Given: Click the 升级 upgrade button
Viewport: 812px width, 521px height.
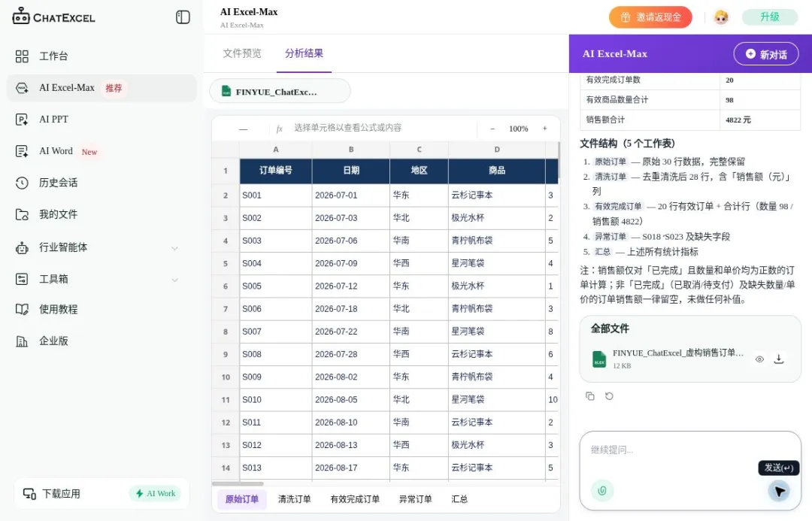Looking at the screenshot, I should pyautogui.click(x=770, y=17).
